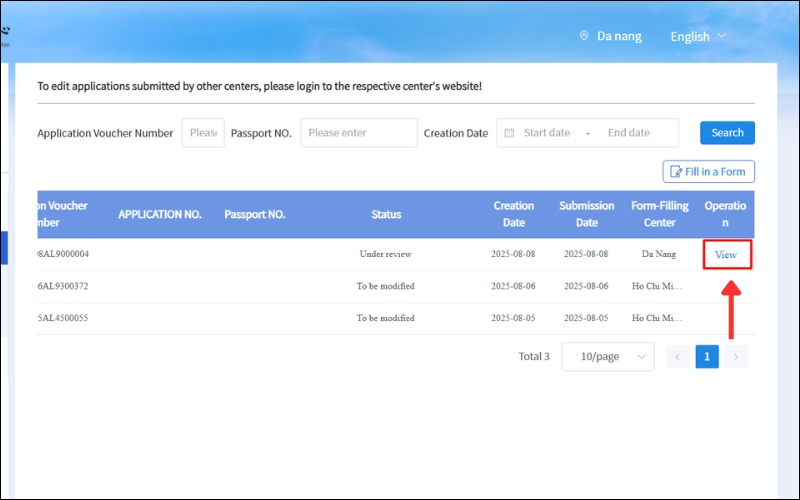This screenshot has width=800, height=500.
Task: Click the Form-Filling Center column header
Action: tap(659, 214)
